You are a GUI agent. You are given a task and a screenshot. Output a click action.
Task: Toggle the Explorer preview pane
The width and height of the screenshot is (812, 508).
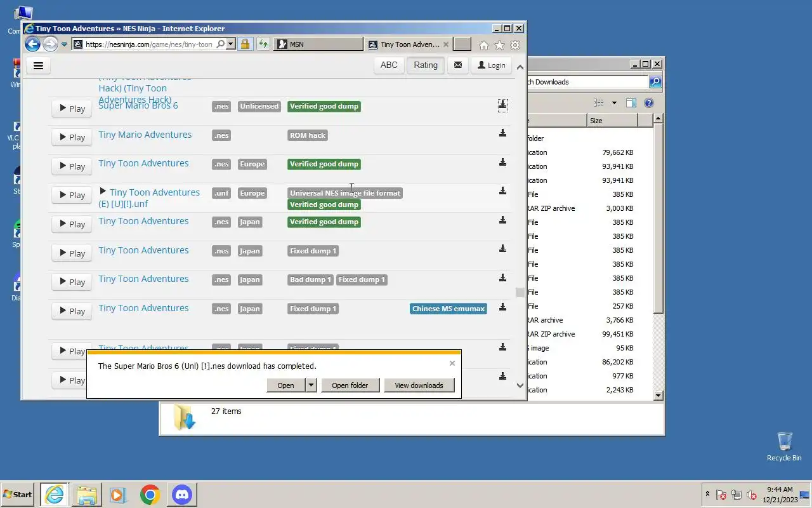click(x=631, y=103)
